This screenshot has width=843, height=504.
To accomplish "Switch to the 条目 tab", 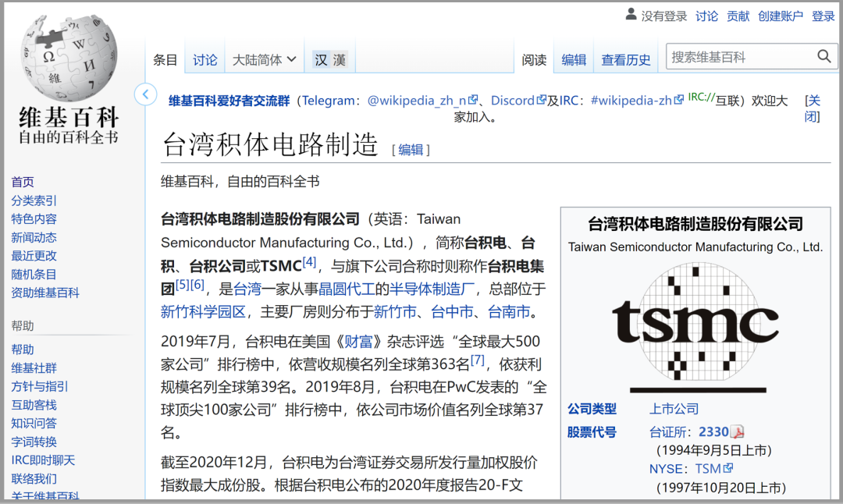I will pyautogui.click(x=165, y=59).
